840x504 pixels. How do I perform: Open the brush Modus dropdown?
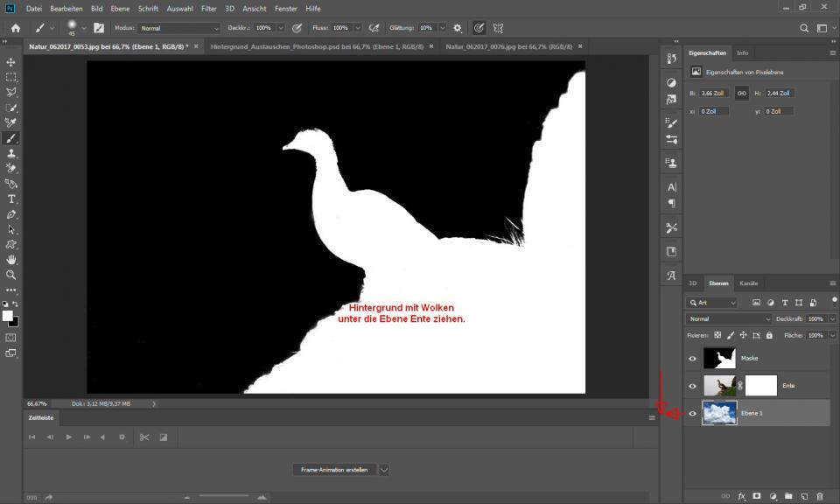coord(178,28)
